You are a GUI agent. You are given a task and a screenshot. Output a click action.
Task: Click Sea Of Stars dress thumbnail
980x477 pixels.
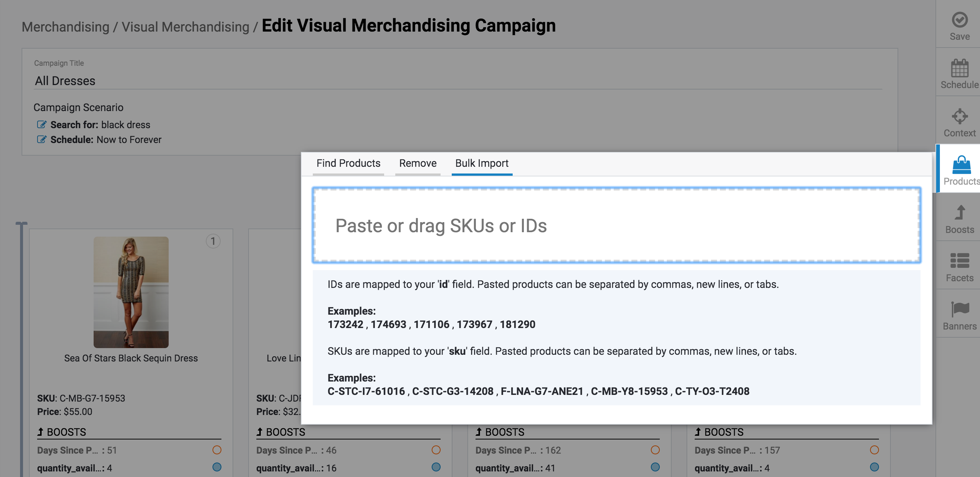click(131, 292)
